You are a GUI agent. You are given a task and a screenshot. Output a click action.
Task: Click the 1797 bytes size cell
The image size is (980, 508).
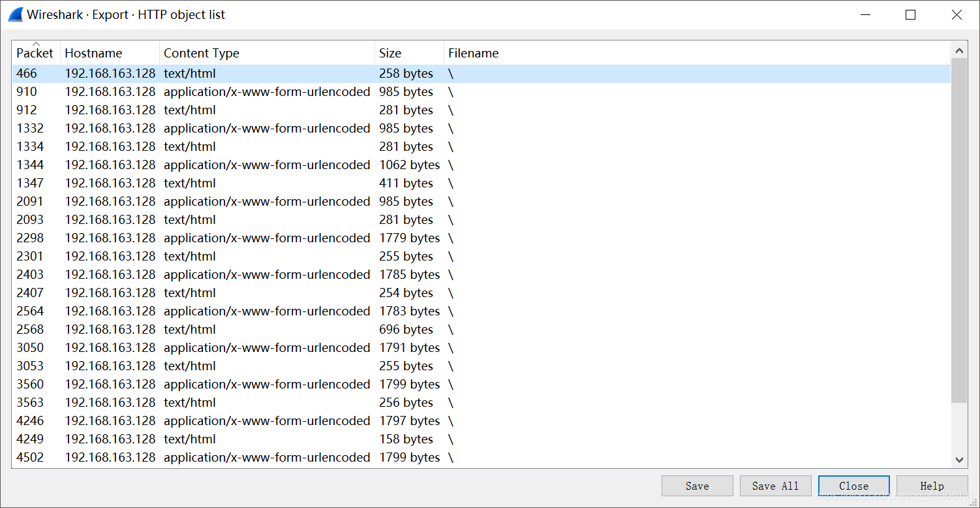(x=410, y=421)
